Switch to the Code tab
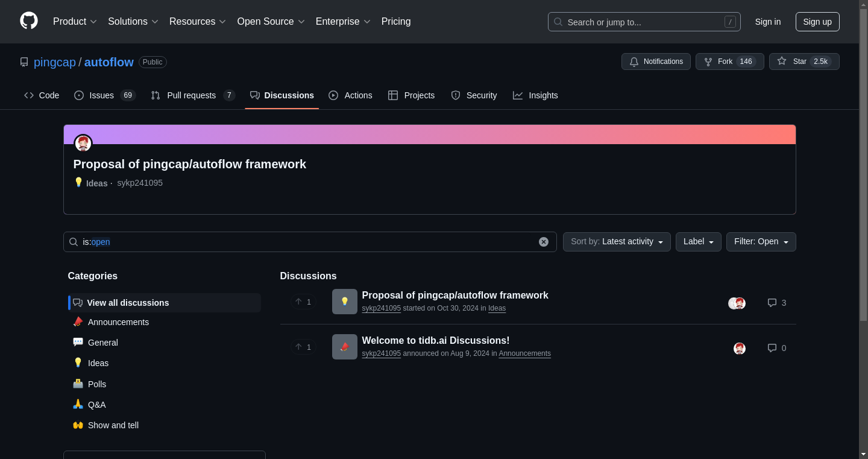 (42, 95)
